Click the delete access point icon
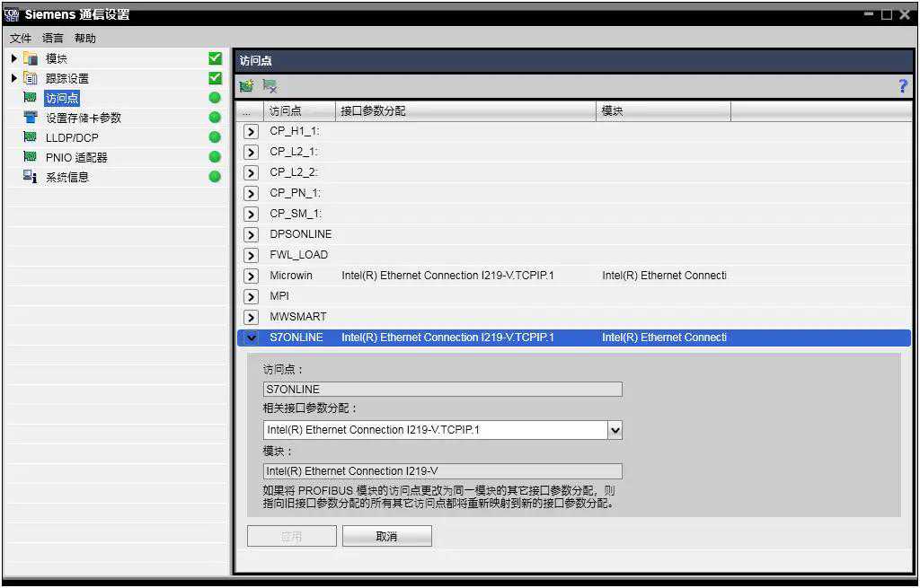 click(x=269, y=86)
